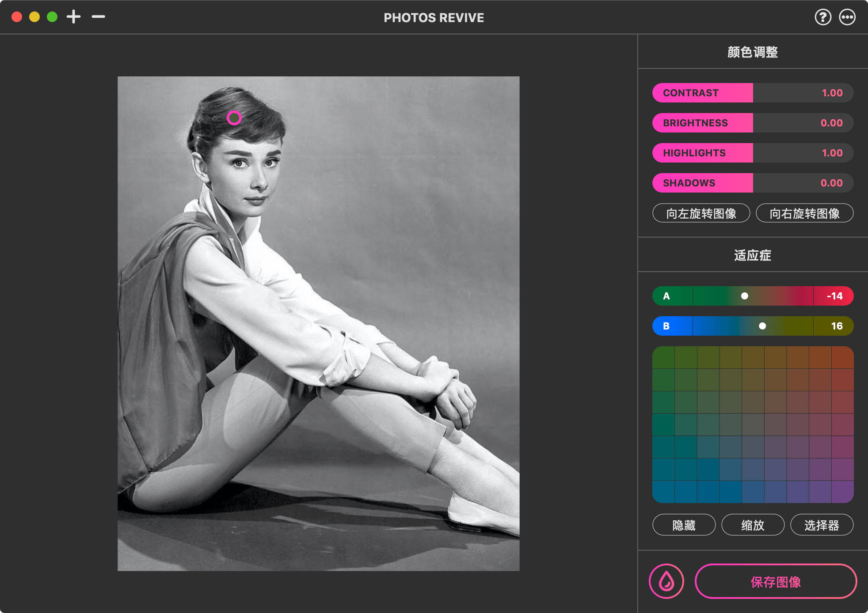This screenshot has height=613, width=868.
Task: Click the PHOTOS REVIVE title
Action: coord(434,18)
